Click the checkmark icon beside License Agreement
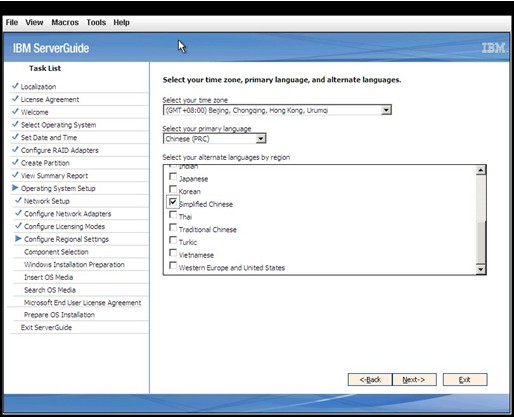The width and height of the screenshot is (514, 417). pyautogui.click(x=15, y=98)
